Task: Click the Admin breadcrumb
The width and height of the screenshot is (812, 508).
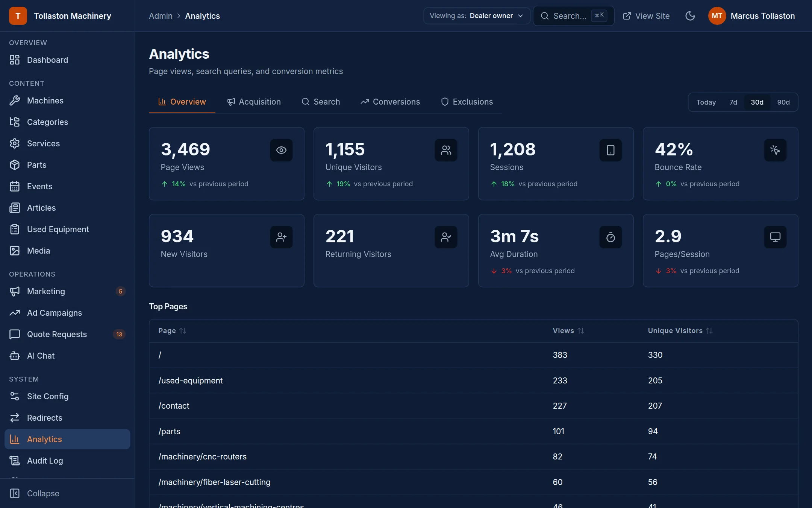Action: 161,16
